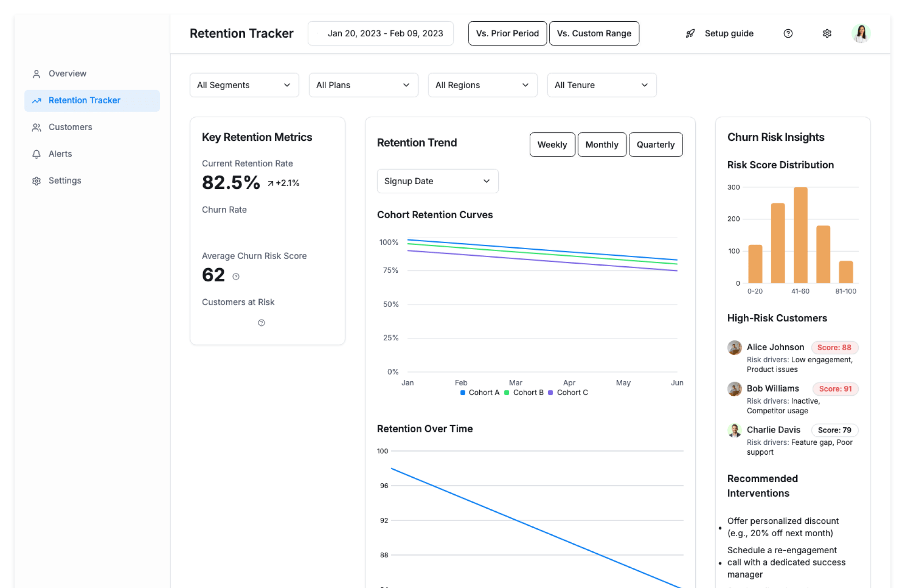Screen dimensions: 905x588
Task: Click the Vs. Custom Range button
Action: click(593, 33)
